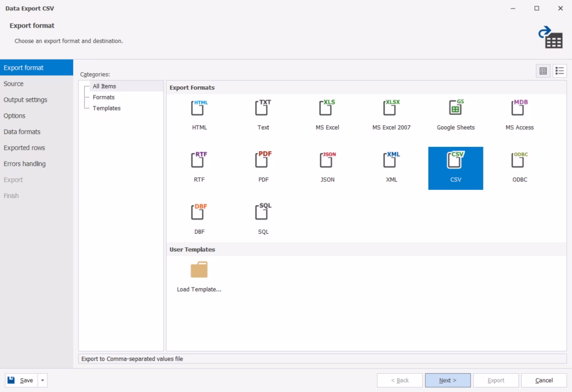The image size is (572, 392).
Task: Select the MS Access MDB format
Action: pos(519,108)
